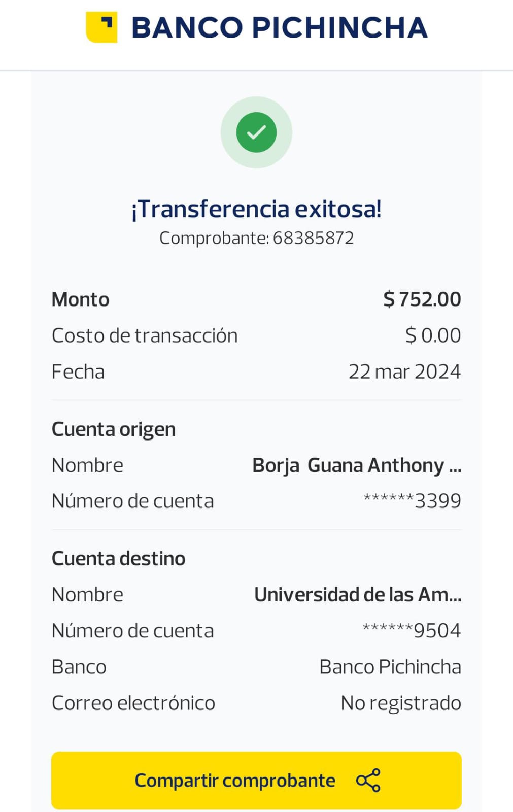Select the Comprobante number 68385872

click(x=313, y=238)
